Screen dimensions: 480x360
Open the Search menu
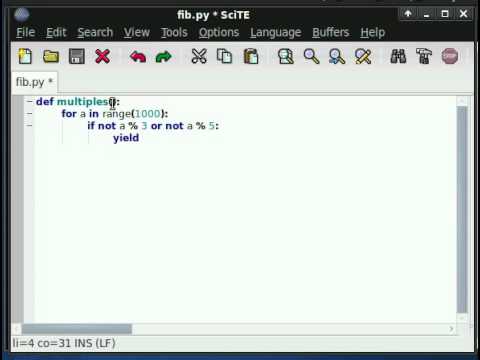point(95,32)
